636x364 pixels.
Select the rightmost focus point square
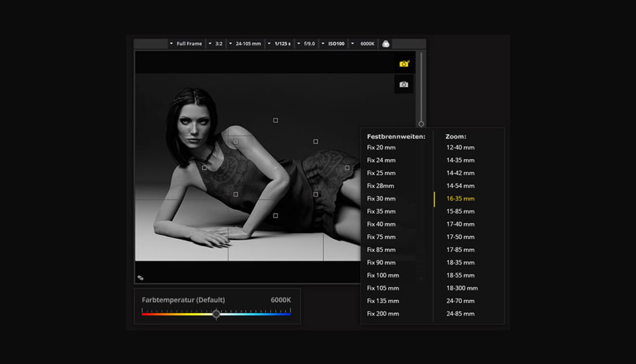[x=347, y=168]
